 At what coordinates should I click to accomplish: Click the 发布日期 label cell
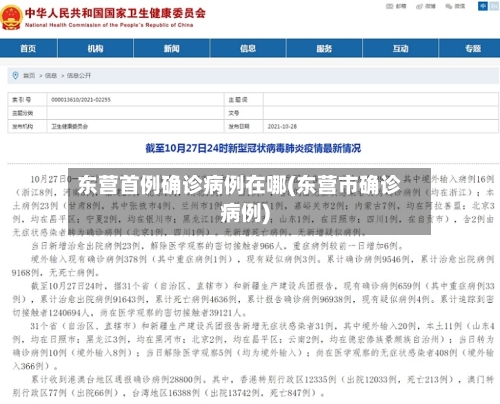pos(244,126)
